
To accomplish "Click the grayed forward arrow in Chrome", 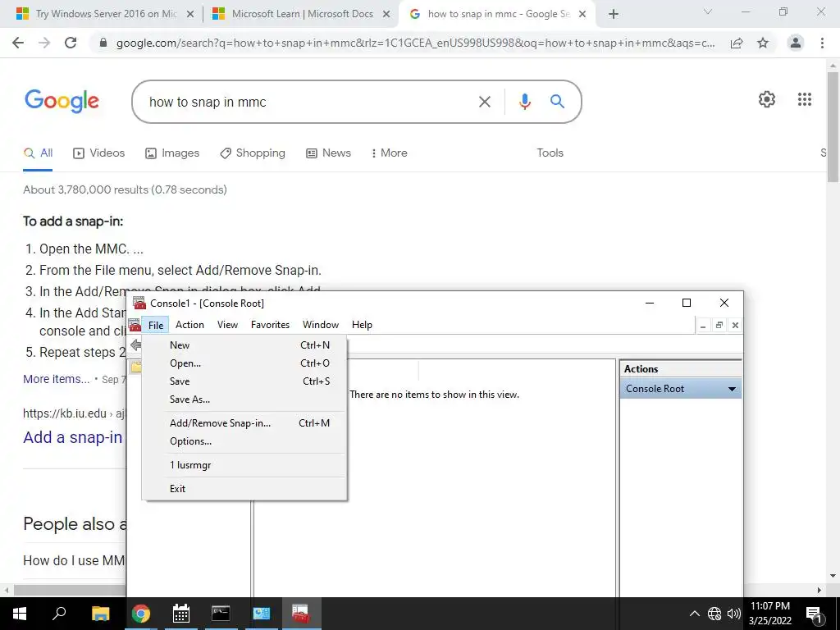I will pos(44,43).
